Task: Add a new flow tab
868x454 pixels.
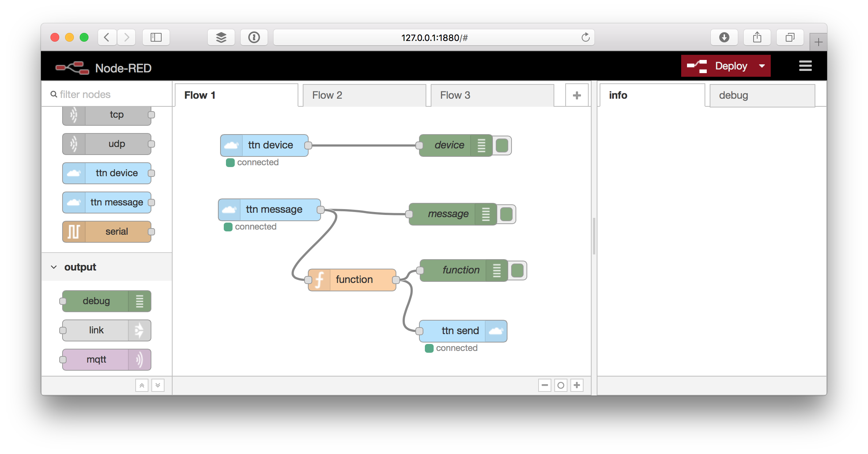Action: pos(577,95)
